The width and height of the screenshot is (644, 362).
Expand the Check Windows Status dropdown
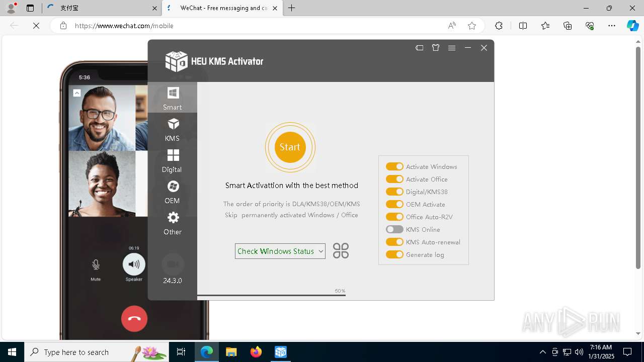[x=280, y=251]
